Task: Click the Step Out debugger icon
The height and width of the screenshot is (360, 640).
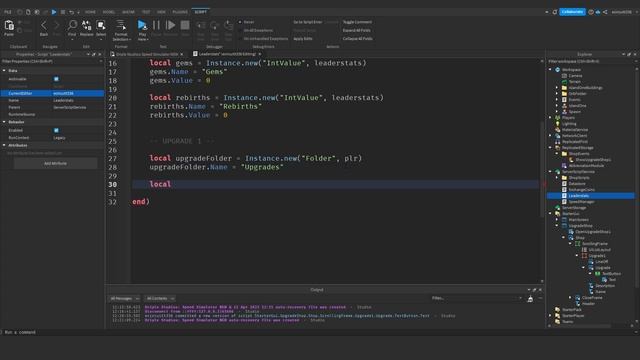Action: pyautogui.click(x=229, y=26)
